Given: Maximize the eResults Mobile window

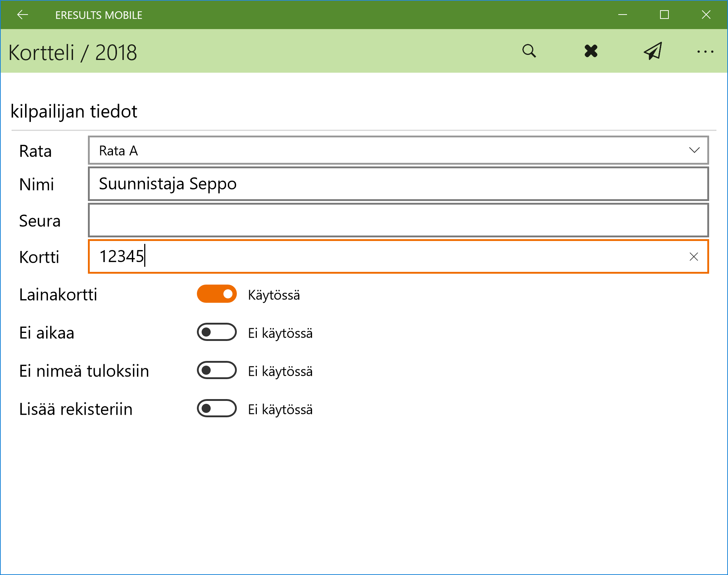Looking at the screenshot, I should tap(664, 15).
